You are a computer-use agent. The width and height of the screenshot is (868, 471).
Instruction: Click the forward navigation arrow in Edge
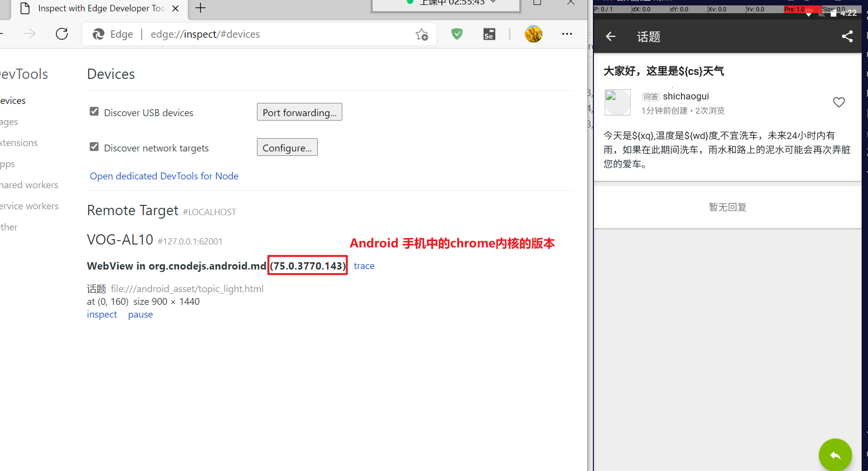29,34
